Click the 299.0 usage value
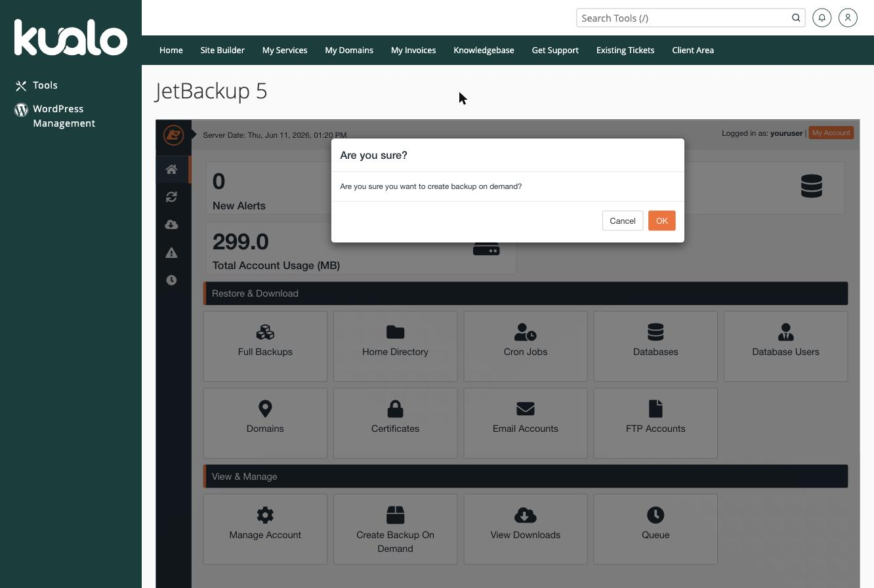Viewport: 874px width, 588px height. click(241, 241)
